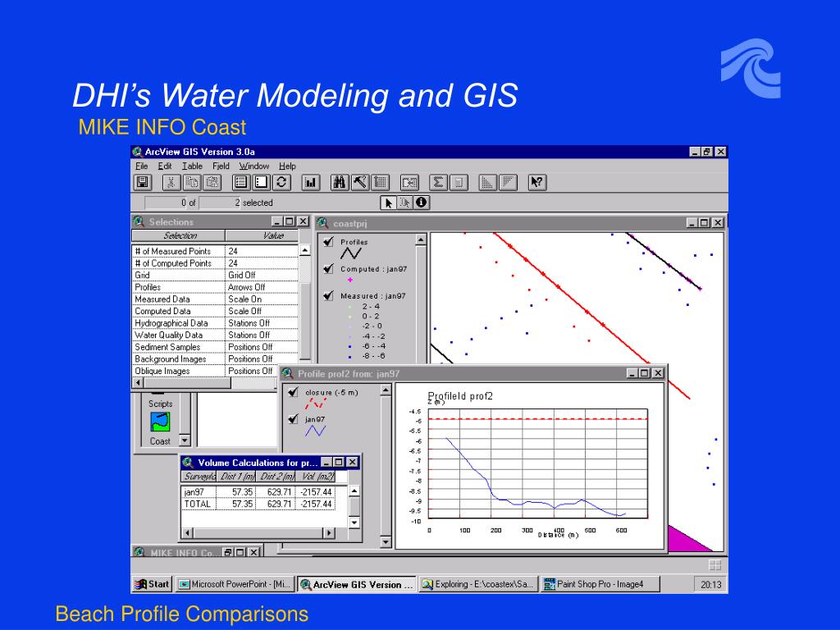Click the Paste toolbar icon
Viewport: 840px width, 630px height.
point(212,183)
